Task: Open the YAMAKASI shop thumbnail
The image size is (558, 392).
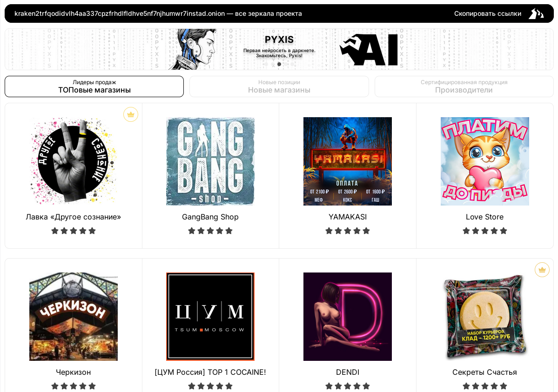Action: pyautogui.click(x=348, y=161)
